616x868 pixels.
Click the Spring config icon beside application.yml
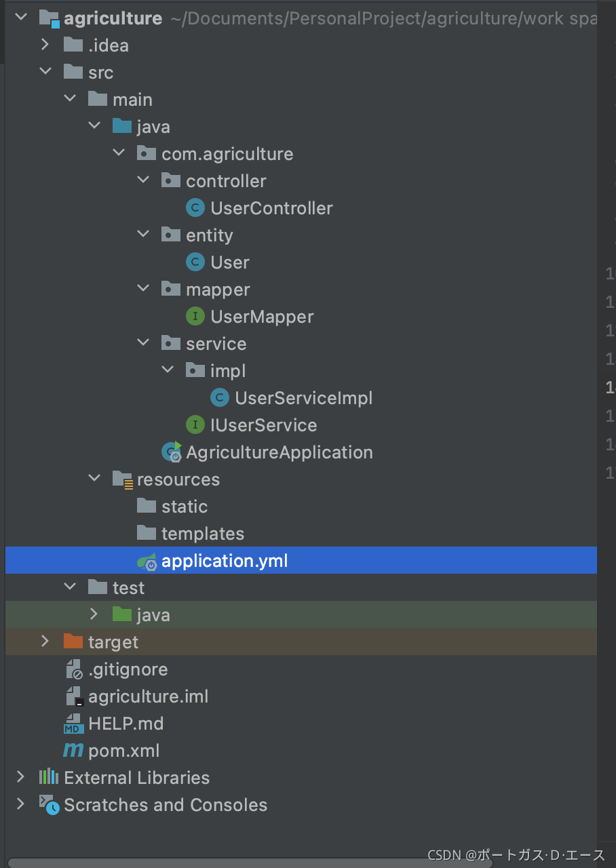(x=147, y=560)
